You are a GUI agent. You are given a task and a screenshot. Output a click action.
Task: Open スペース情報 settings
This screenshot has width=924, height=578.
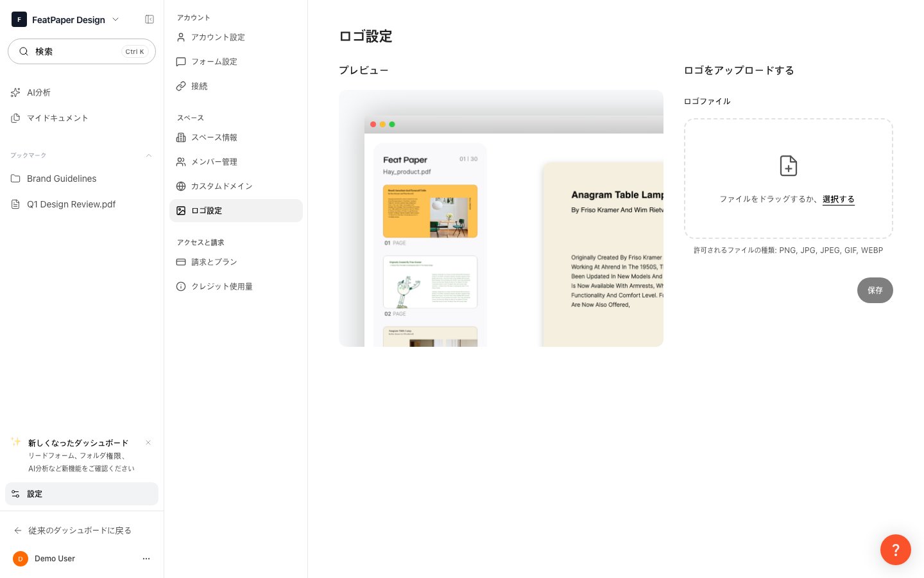coord(236,137)
